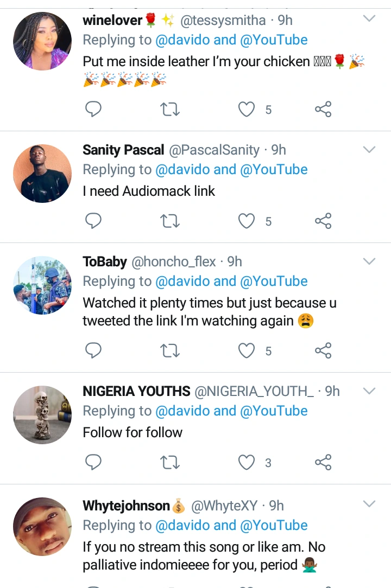Open more options for Whytejohnson's tweet

tap(369, 504)
